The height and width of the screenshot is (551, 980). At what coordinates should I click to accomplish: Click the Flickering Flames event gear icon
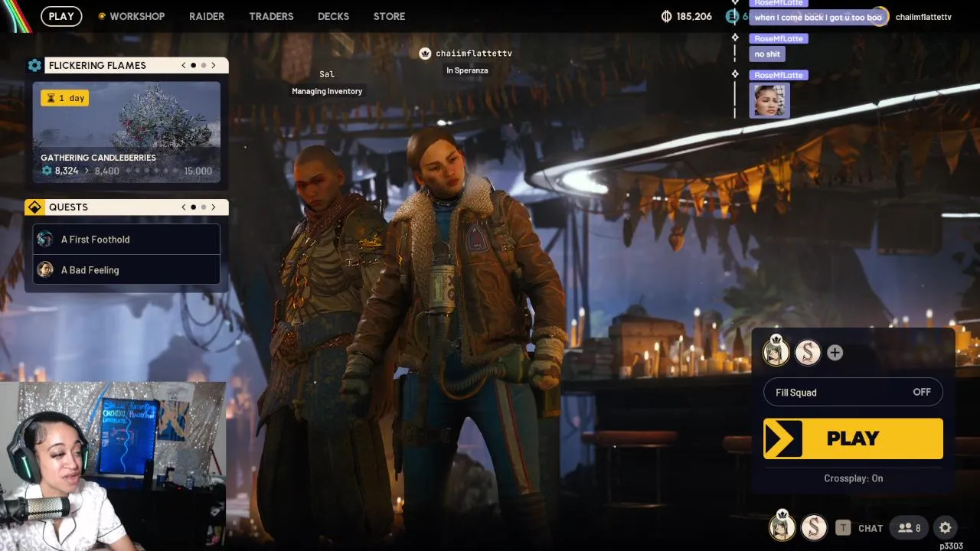[x=34, y=65]
